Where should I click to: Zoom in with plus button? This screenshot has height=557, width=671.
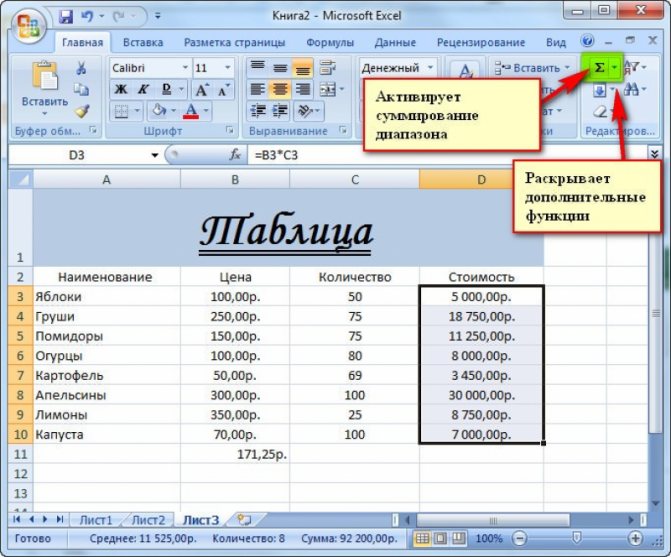click(635, 538)
